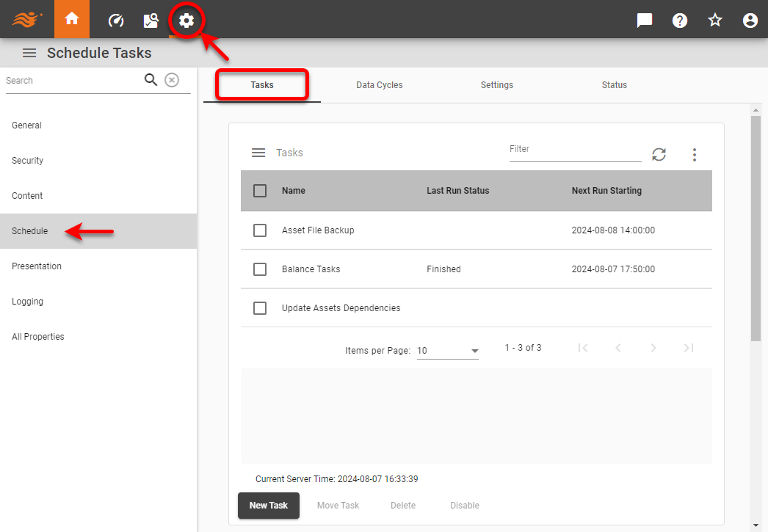Select the performance gauge icon
Screen dimensions: 768x532
click(115, 20)
